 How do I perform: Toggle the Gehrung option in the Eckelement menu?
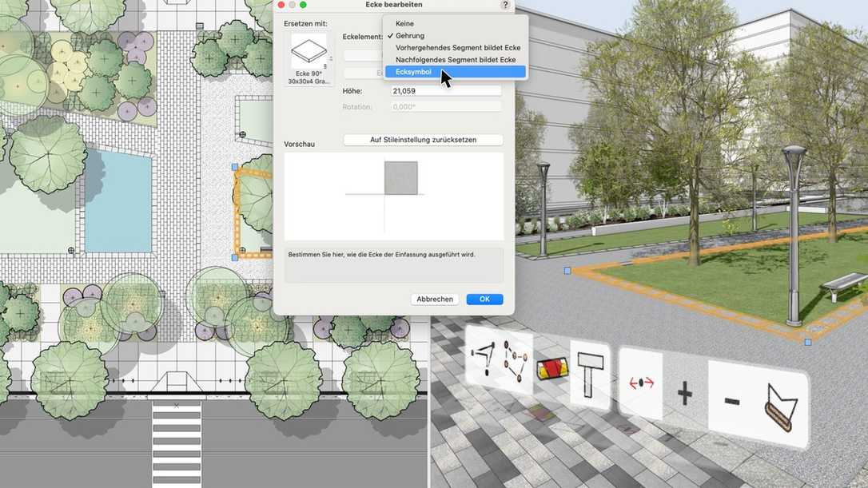tap(410, 35)
